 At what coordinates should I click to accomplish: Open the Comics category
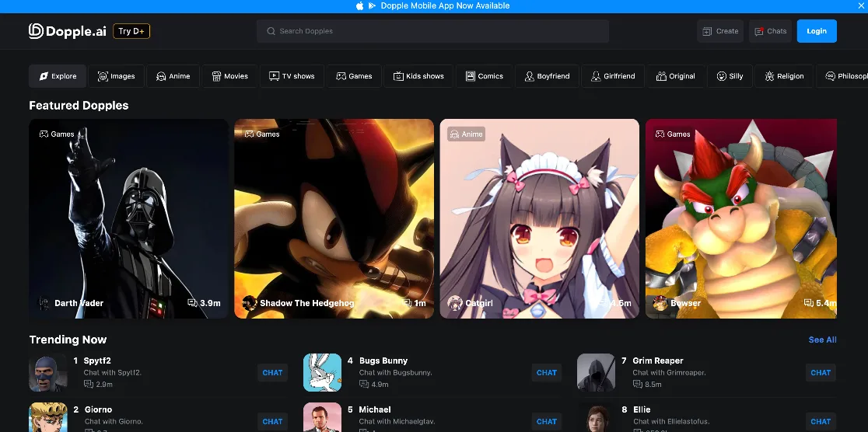(x=485, y=76)
